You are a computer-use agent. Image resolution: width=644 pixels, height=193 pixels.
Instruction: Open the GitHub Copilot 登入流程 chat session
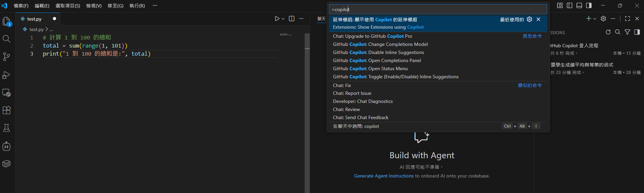point(574,46)
